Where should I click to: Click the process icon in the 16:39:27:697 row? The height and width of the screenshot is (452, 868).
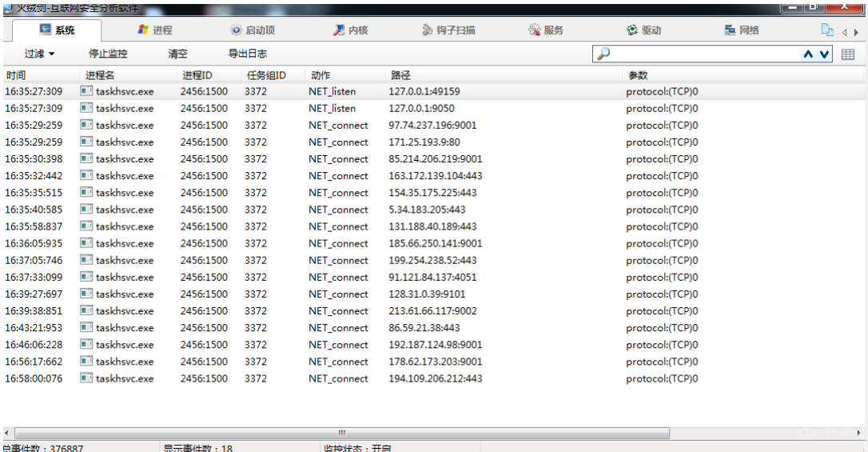(x=86, y=294)
